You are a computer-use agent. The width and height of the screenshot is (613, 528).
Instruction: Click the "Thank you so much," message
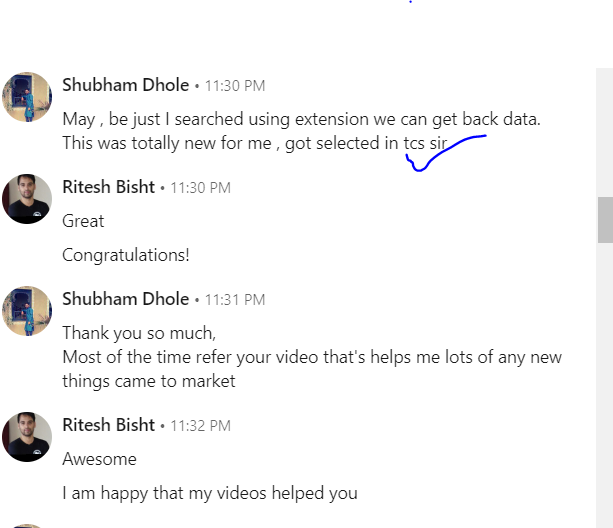(x=138, y=333)
